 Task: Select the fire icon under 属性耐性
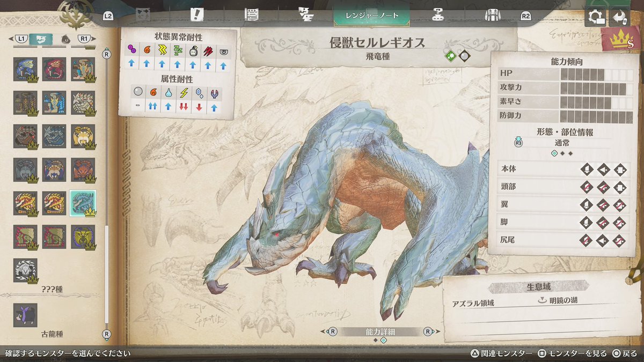coord(153,93)
